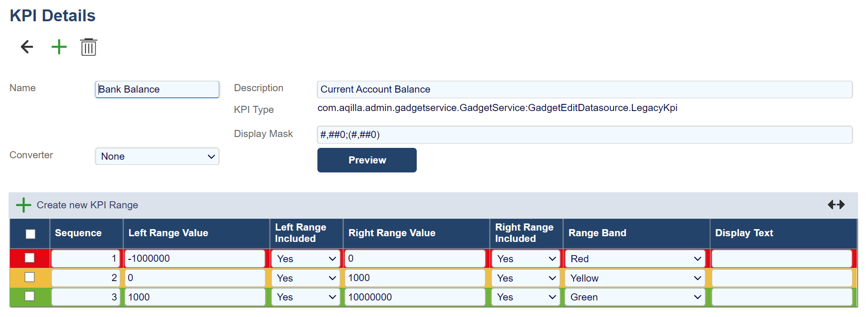This screenshot has width=868, height=317.
Task: Open the Range Band dropdown set to Green
Action: 635,297
